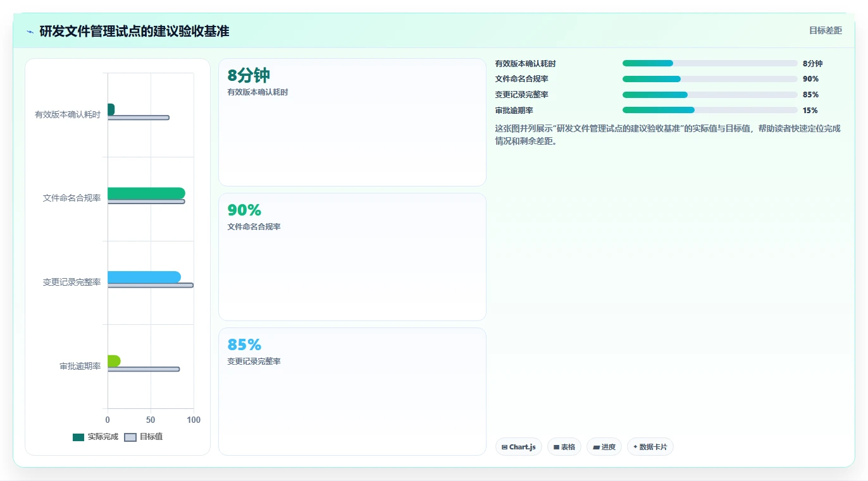The image size is (868, 481).
Task: Click the gray target bar for 审批逾期率
Action: 144,369
